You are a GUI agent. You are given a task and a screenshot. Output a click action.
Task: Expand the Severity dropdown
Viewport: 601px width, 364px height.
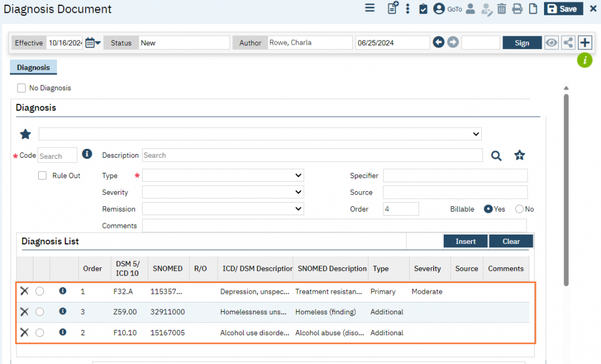tap(223, 192)
